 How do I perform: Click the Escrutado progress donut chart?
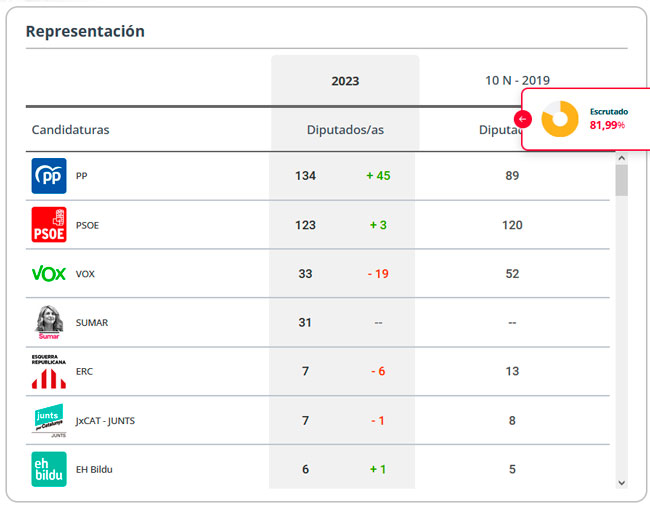pos(560,119)
